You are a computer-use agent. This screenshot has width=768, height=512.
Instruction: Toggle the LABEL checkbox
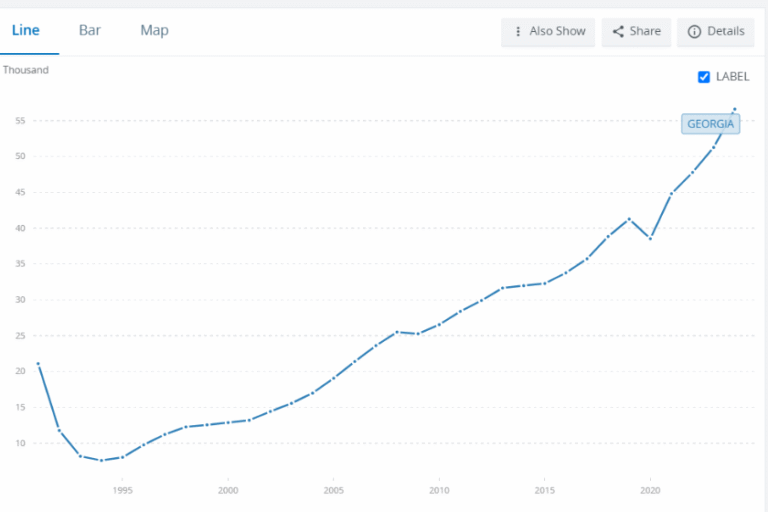[704, 77]
